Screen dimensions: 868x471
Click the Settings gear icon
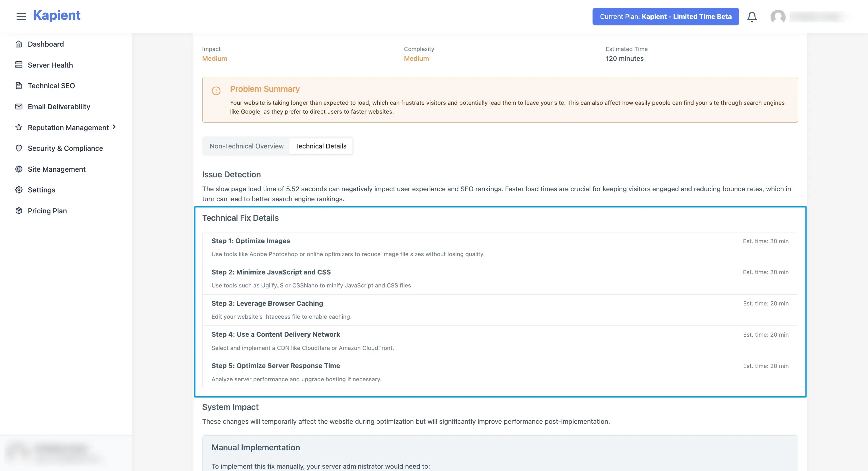19,190
